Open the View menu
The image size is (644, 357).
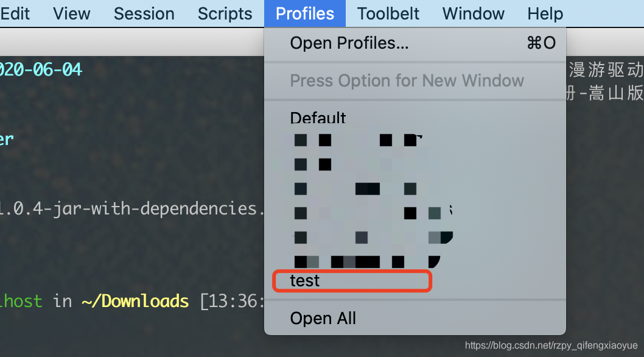coord(71,13)
